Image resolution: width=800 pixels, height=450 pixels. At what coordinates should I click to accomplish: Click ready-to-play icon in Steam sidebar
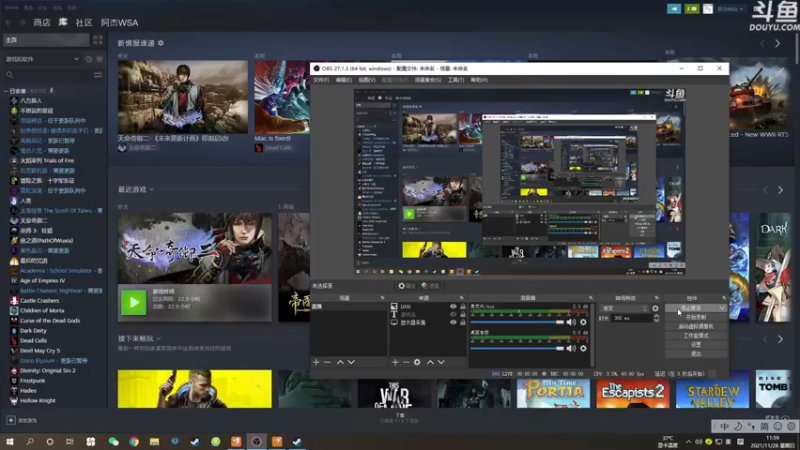coord(99,59)
